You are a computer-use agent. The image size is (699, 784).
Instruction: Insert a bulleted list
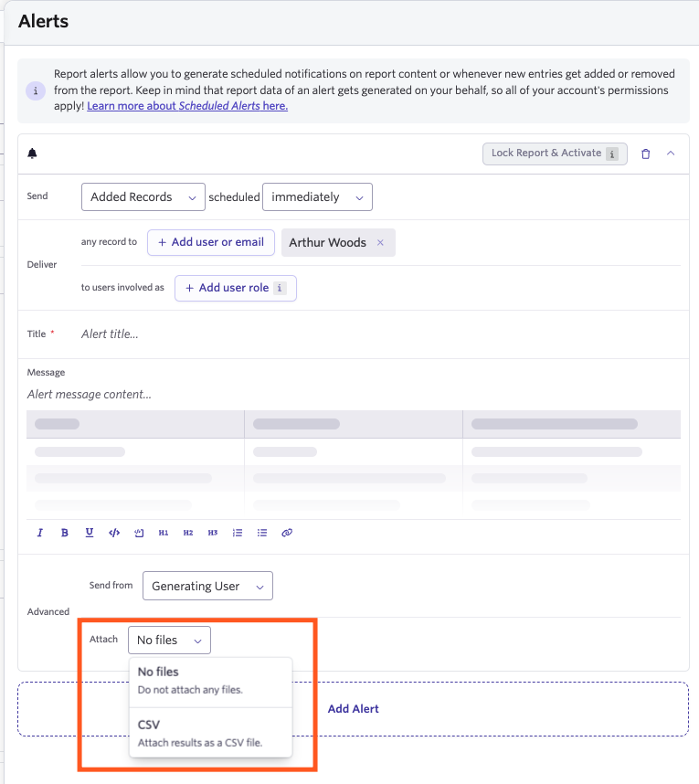pos(262,533)
